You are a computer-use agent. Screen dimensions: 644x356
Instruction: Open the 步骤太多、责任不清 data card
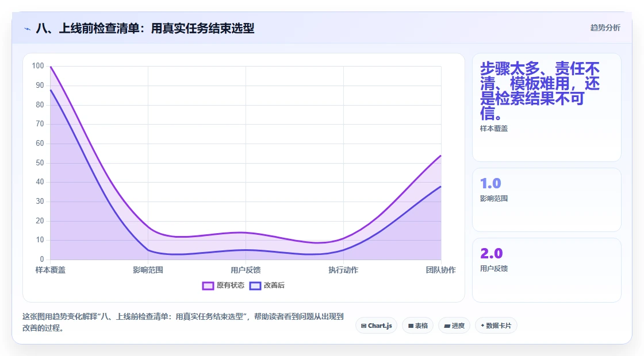547,107
